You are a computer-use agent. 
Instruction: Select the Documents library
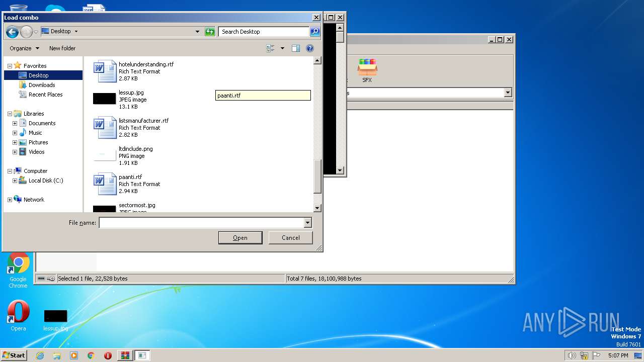click(42, 123)
